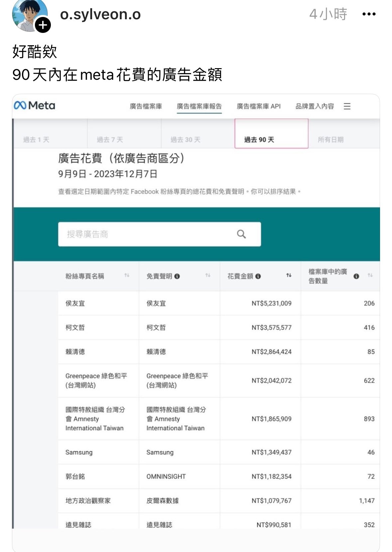
Task: Sort by 花費金額 arrows
Action: 289,275
